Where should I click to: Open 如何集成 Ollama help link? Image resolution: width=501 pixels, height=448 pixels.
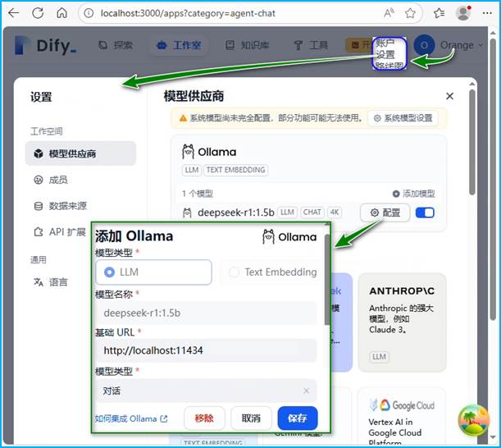(x=131, y=418)
